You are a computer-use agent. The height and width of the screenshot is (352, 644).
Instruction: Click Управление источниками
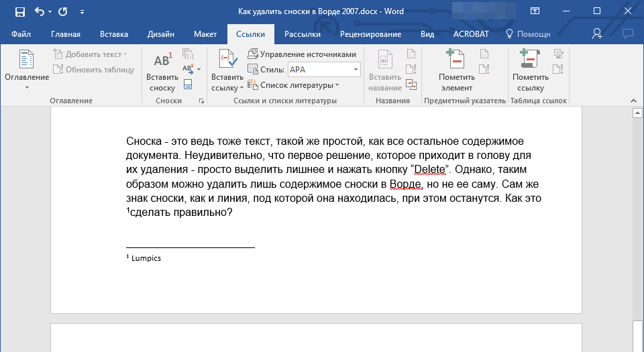click(302, 54)
